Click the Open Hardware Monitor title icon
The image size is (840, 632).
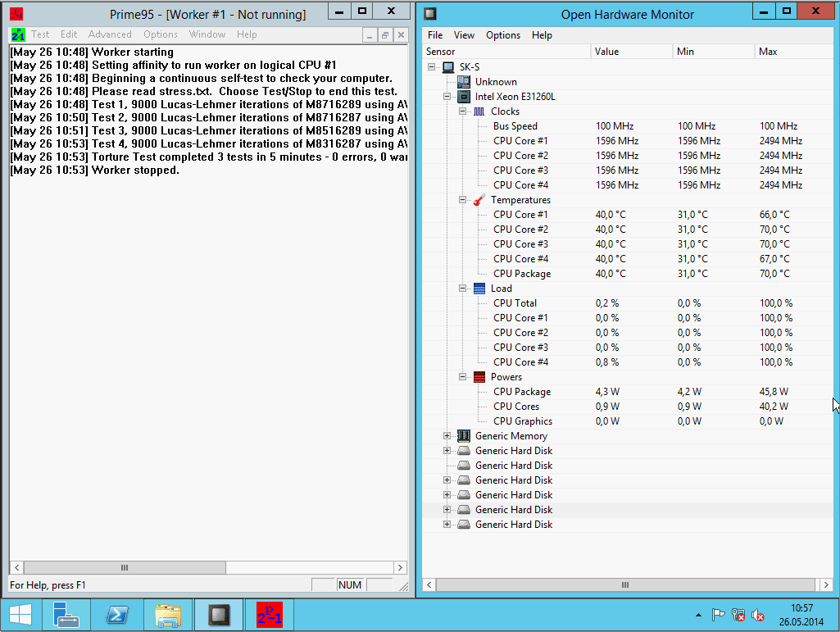[430, 14]
